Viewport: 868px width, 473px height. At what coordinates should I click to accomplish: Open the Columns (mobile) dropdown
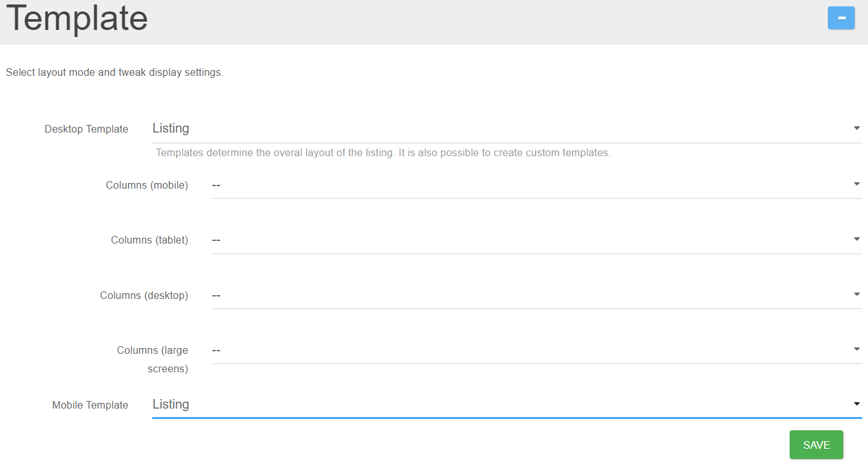(537, 185)
